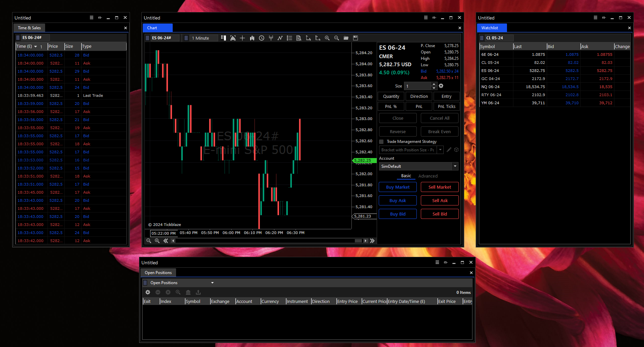Toggle the link square beside CL 05-24 in Watchlist
Image resolution: width=644 pixels, height=347 pixels.
(482, 38)
